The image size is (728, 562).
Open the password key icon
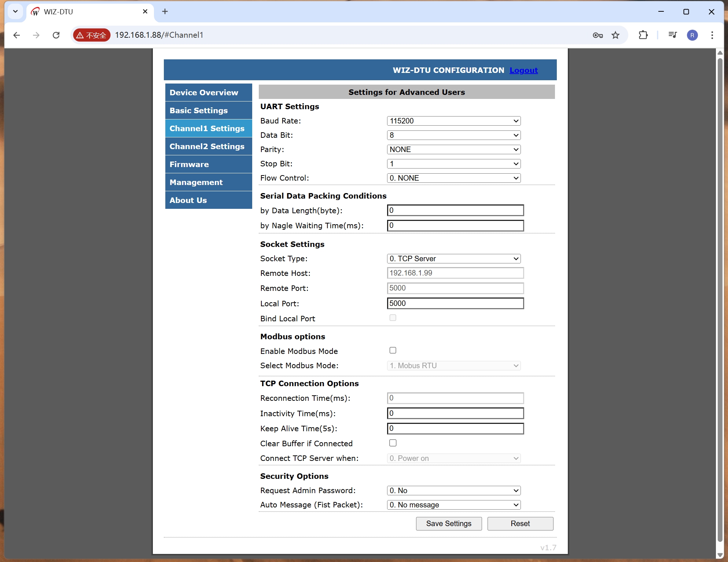click(598, 35)
